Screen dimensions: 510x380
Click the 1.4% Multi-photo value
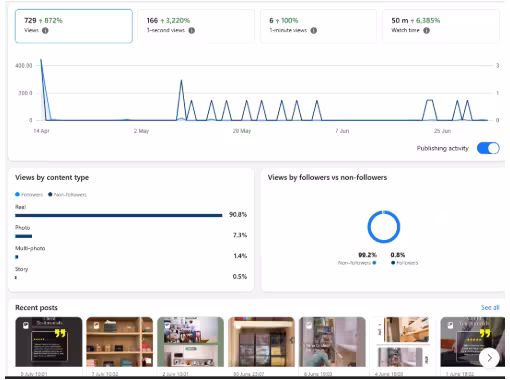[x=240, y=256]
